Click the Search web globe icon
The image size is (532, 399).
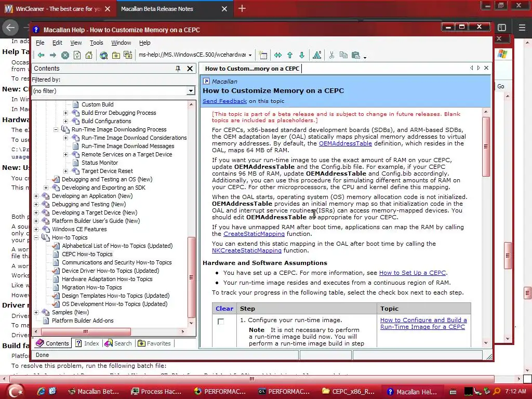pyautogui.click(x=103, y=55)
